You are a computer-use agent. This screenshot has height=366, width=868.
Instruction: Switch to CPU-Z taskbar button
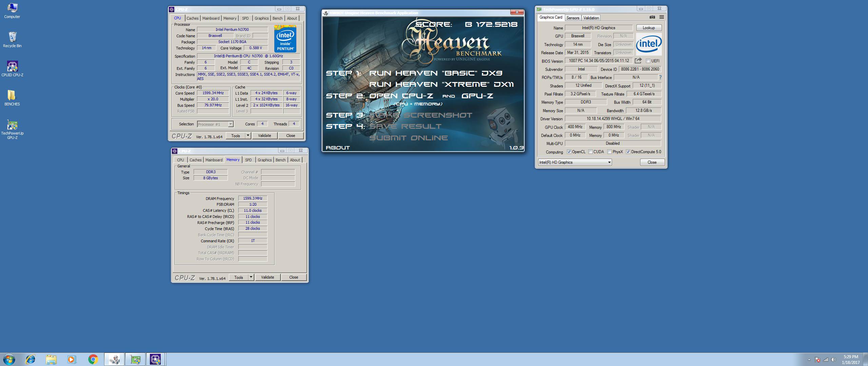[156, 359]
